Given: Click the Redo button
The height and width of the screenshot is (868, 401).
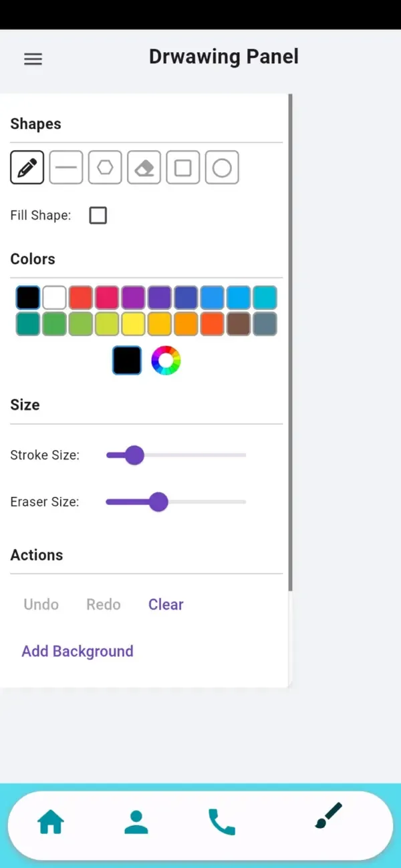Looking at the screenshot, I should pos(104,604).
